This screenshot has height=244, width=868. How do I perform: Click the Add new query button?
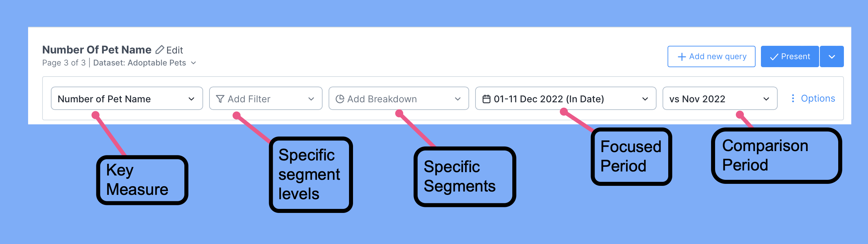click(711, 56)
